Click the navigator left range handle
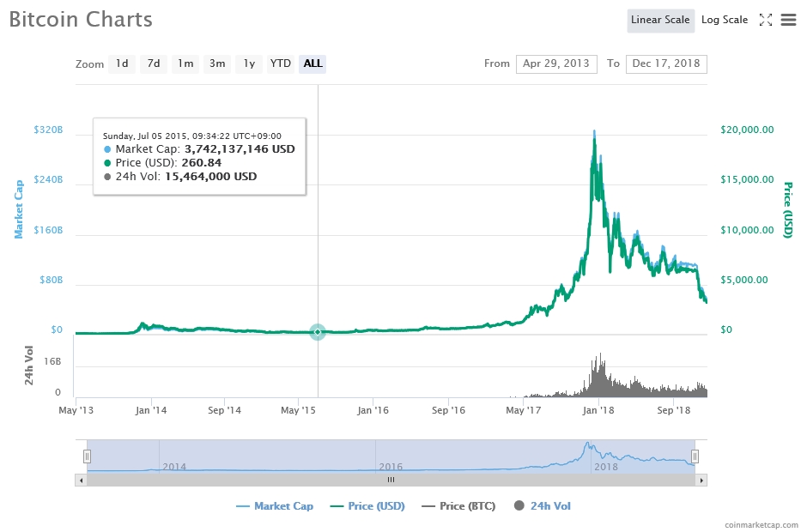 click(87, 456)
